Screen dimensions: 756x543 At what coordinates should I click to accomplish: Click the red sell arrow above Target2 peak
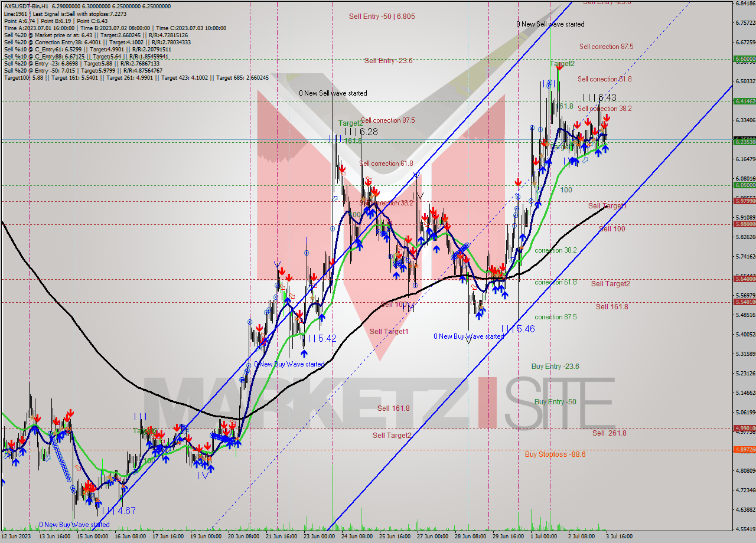[559, 67]
